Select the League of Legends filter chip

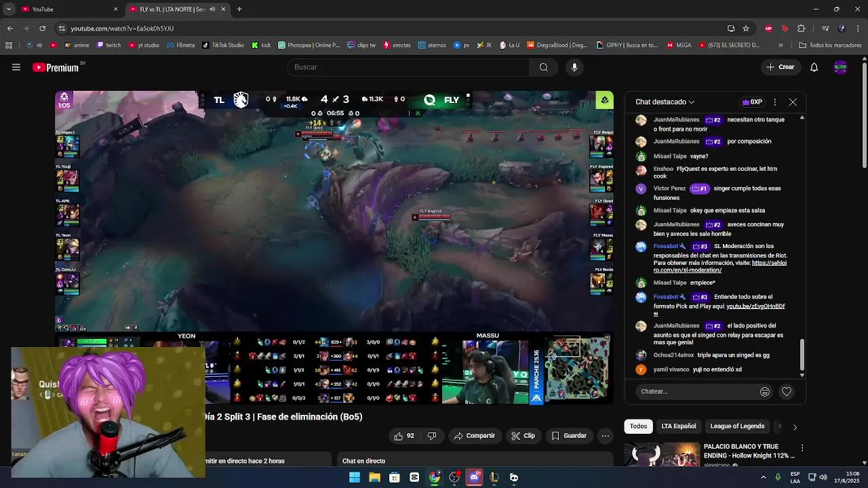pyautogui.click(x=737, y=426)
